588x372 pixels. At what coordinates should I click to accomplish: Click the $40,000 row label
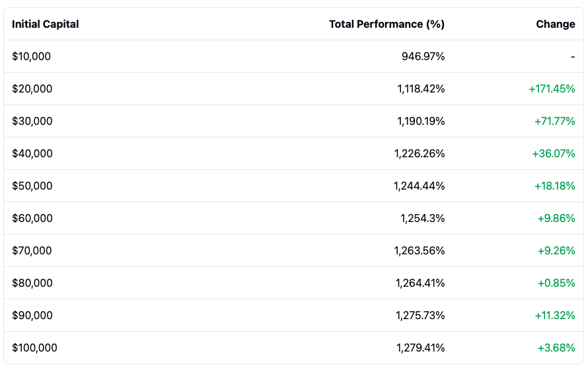(32, 154)
